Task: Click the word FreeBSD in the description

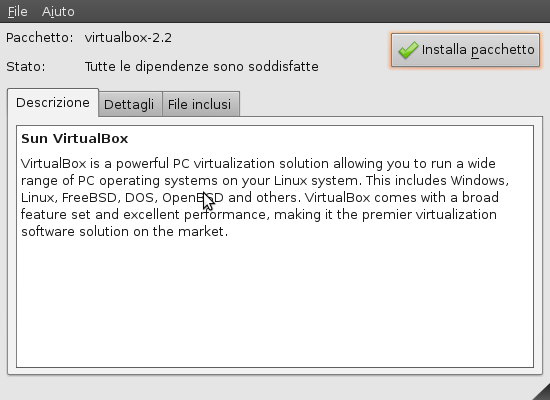Action: click(91, 198)
